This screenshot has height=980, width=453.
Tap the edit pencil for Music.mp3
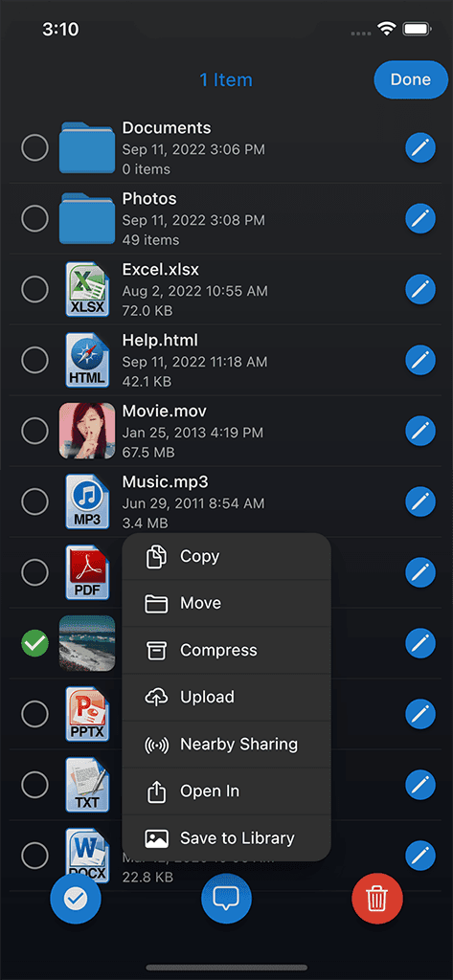click(x=420, y=501)
